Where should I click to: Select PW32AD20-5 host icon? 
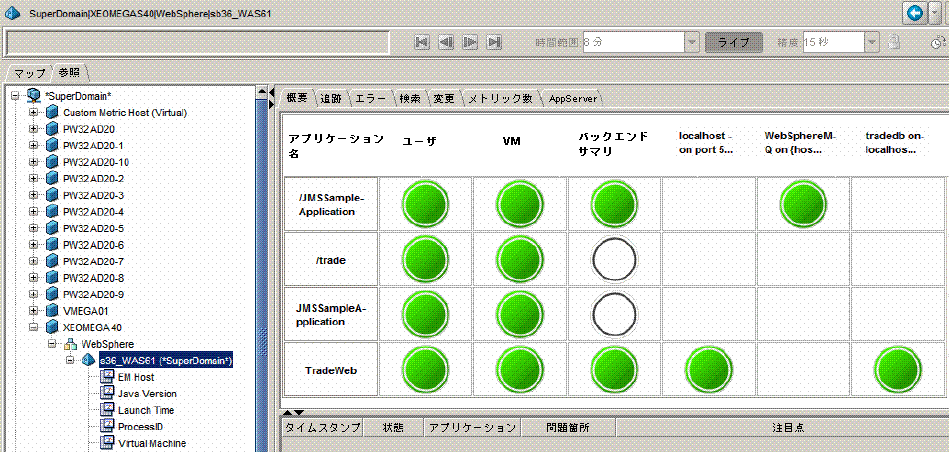(x=52, y=228)
